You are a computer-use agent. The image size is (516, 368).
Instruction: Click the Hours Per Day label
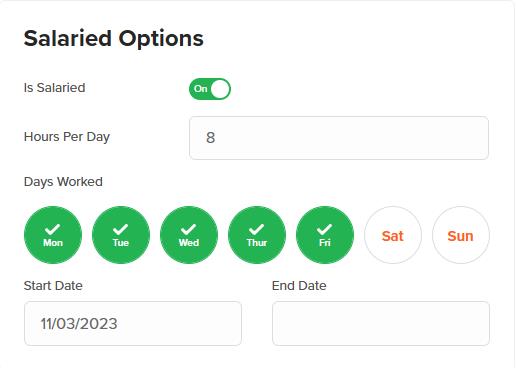pyautogui.click(x=67, y=137)
